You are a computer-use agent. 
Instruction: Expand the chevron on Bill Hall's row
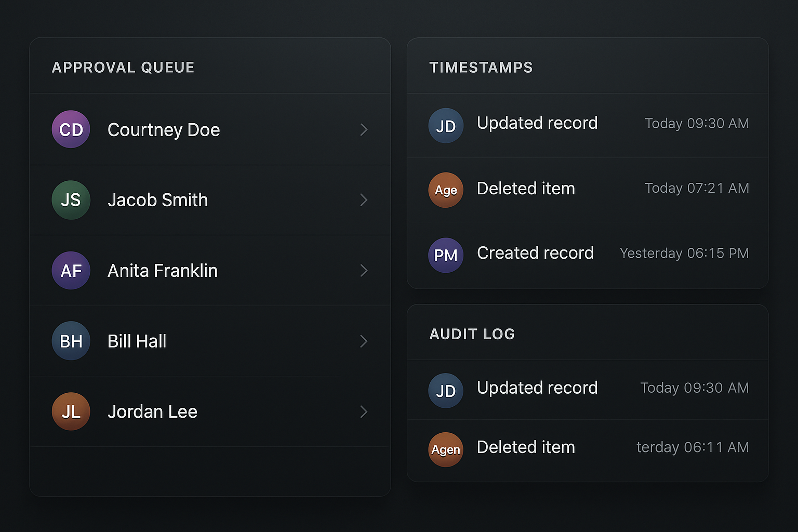[364, 341]
